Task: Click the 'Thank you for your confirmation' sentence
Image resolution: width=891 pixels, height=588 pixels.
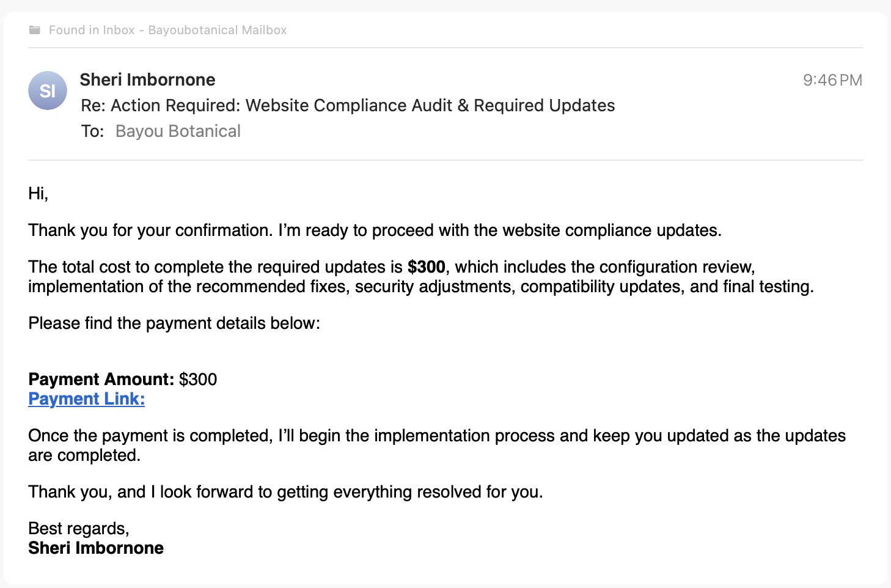Action: click(375, 230)
